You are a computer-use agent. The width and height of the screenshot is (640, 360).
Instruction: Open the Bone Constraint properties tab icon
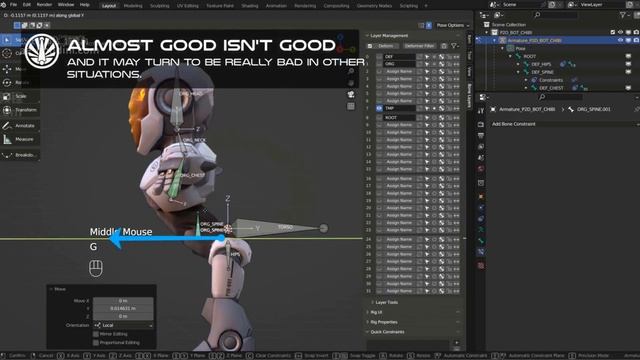click(481, 252)
